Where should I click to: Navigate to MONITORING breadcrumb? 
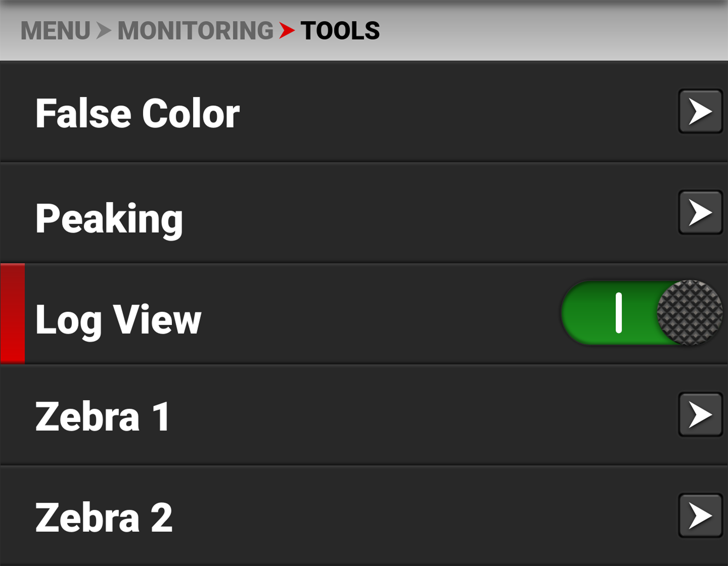196,31
